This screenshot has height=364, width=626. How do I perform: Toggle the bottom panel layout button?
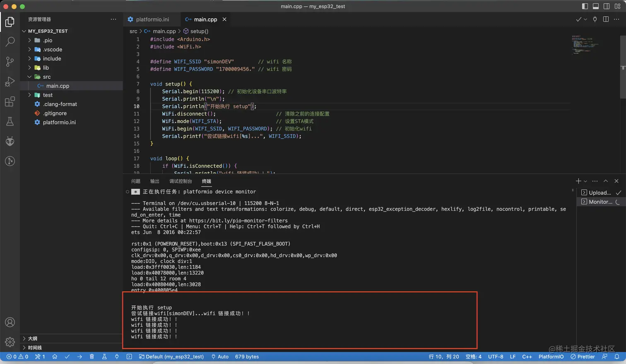click(596, 6)
